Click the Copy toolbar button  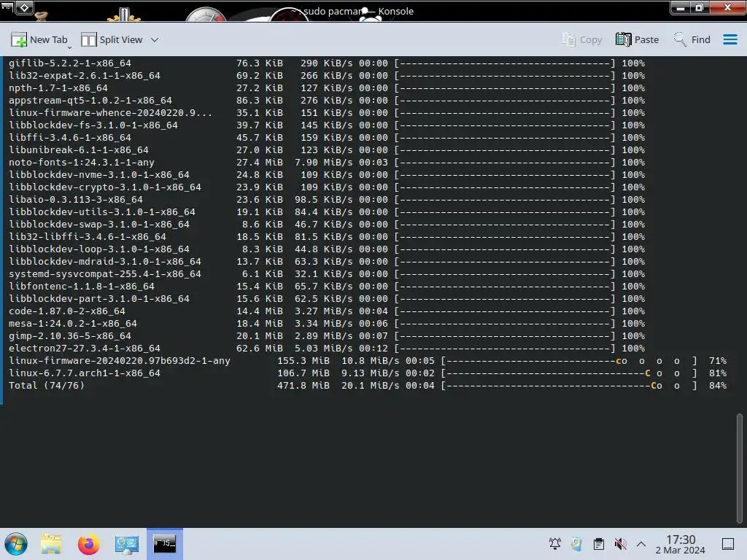[581, 40]
